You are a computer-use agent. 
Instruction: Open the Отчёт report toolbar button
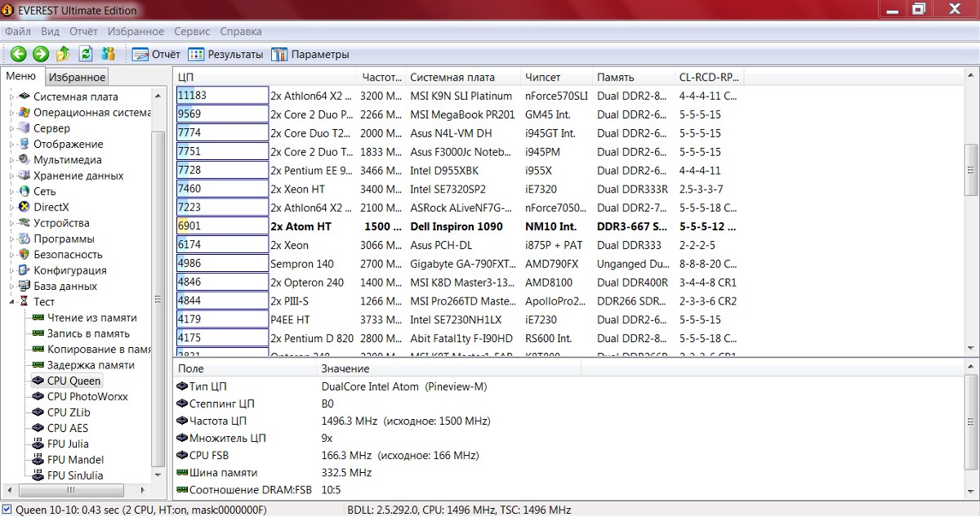[156, 55]
